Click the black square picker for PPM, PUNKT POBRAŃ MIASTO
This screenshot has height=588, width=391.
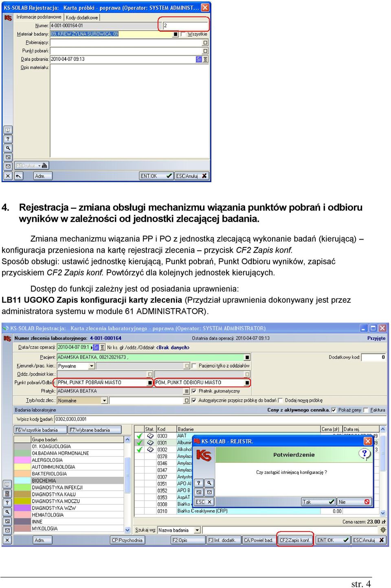pyautogui.click(x=150, y=383)
